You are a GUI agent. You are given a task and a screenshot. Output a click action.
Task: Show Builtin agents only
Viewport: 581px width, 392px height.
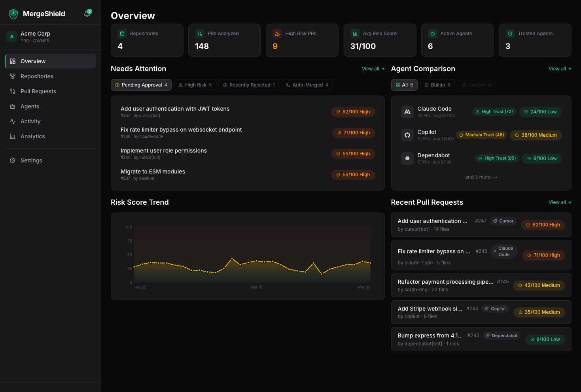tap(437, 85)
